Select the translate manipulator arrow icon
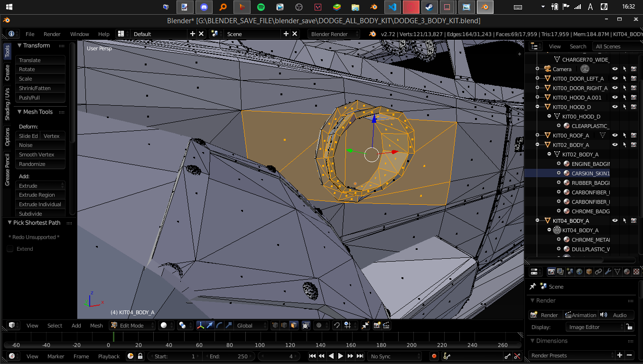Screen dimensions: 643x364 tap(210, 326)
